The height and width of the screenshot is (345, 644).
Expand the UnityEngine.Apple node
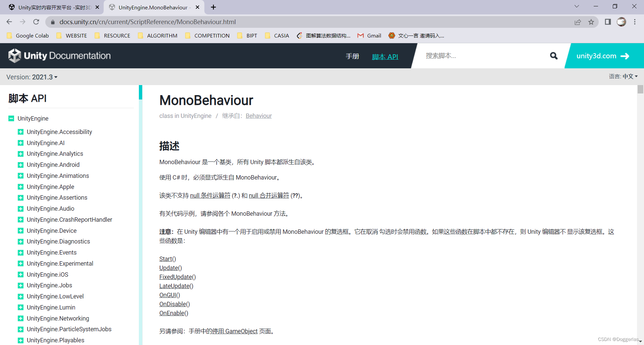click(20, 187)
